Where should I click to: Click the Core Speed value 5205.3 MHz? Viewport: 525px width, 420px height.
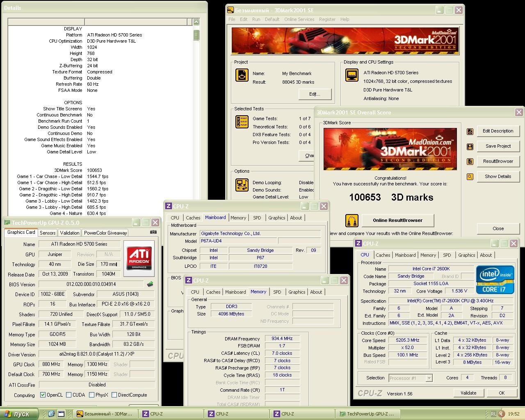(x=407, y=340)
